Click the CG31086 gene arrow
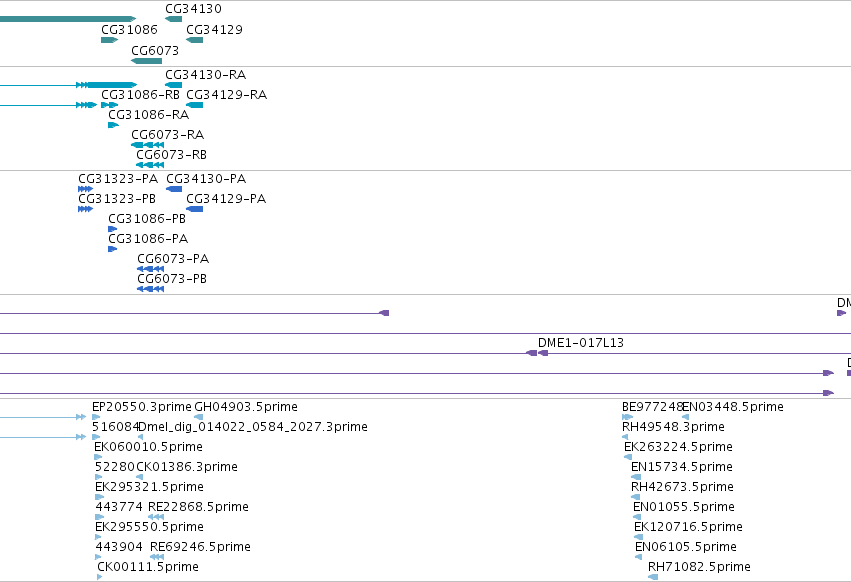The width and height of the screenshot is (851, 582). pyautogui.click(x=110, y=40)
